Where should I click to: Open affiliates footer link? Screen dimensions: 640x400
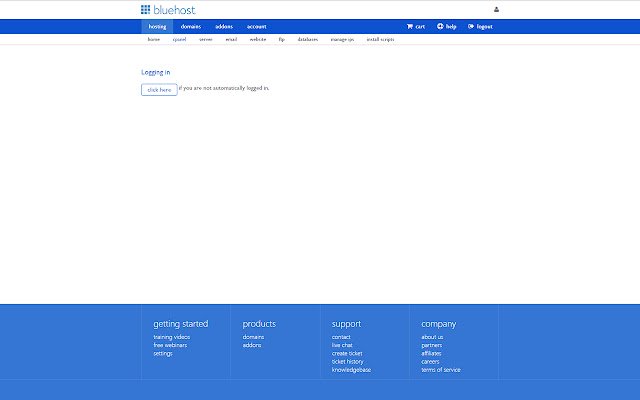431,353
